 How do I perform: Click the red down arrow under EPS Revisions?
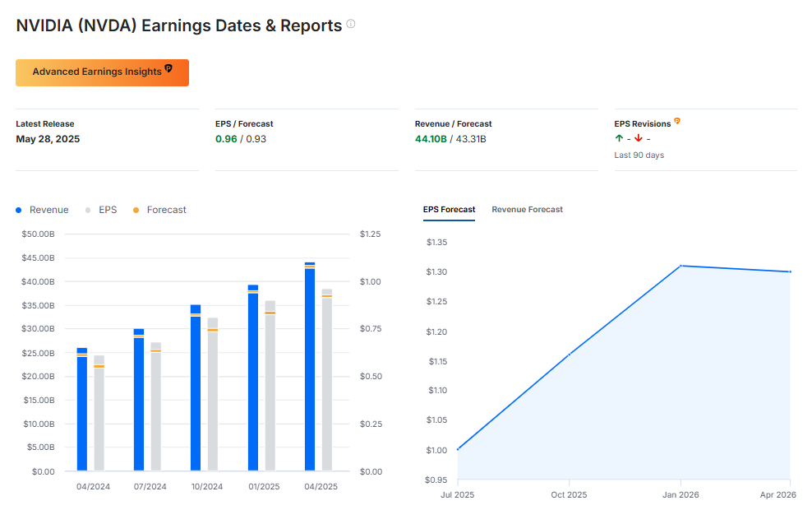click(638, 138)
